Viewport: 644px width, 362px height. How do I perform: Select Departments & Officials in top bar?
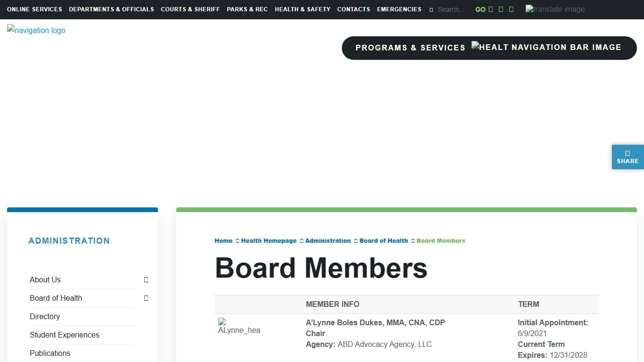coord(111,9)
